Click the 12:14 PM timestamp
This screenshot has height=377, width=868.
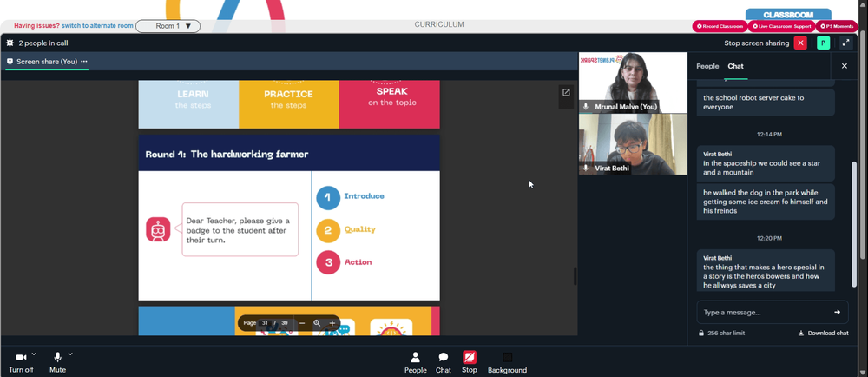[x=769, y=134]
